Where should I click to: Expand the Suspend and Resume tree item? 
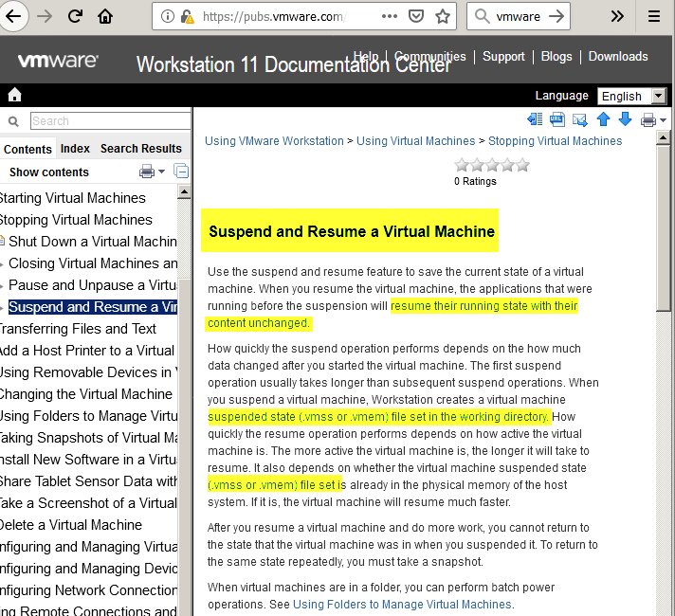(x=2, y=308)
